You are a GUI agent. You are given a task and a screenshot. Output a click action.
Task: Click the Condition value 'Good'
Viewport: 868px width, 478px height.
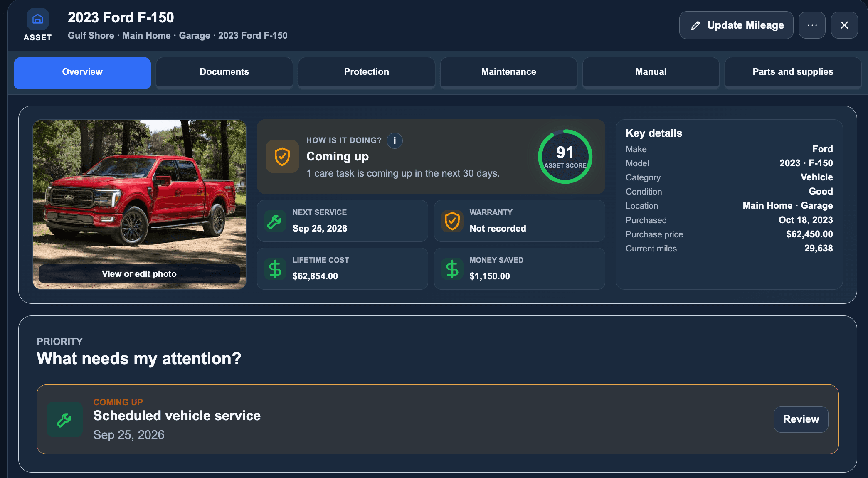[x=821, y=192]
